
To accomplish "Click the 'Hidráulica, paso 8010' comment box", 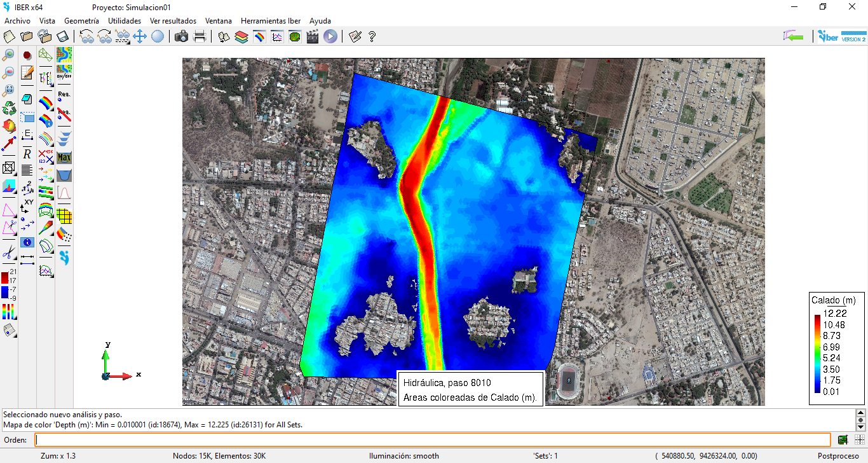I will coord(470,390).
